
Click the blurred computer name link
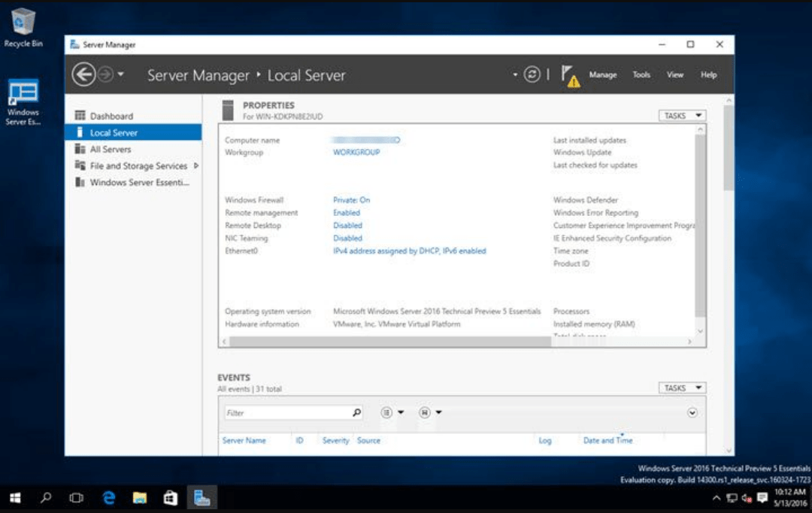tap(365, 140)
